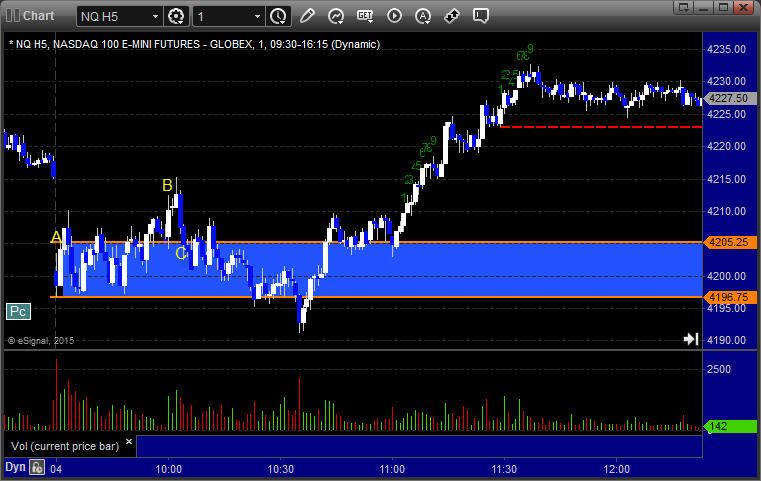Click the 11:30 time axis label

click(x=504, y=469)
